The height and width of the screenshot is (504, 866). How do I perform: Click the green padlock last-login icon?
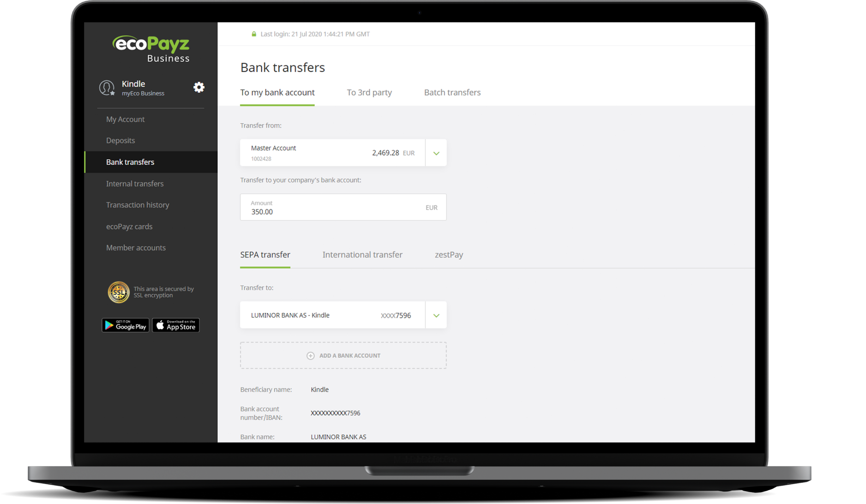(254, 34)
